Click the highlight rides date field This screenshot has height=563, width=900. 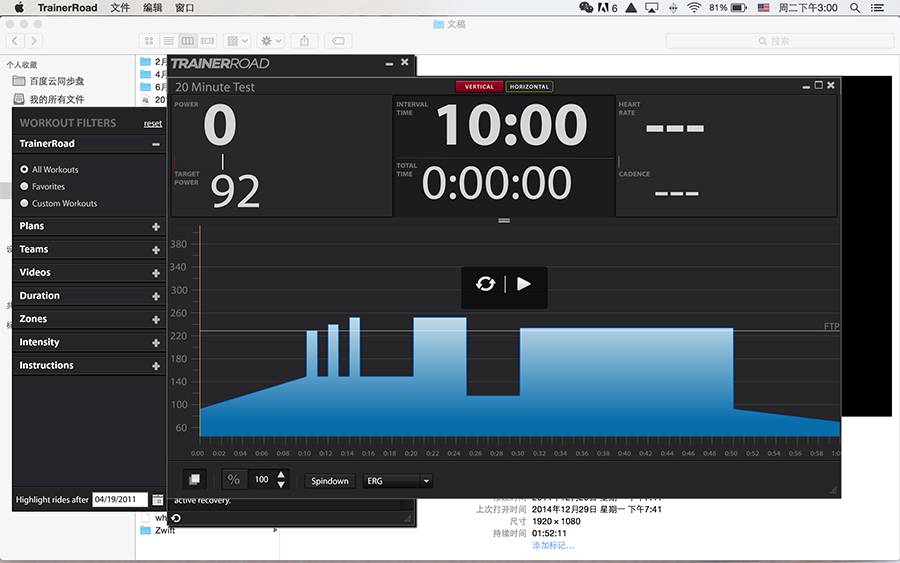(x=119, y=499)
